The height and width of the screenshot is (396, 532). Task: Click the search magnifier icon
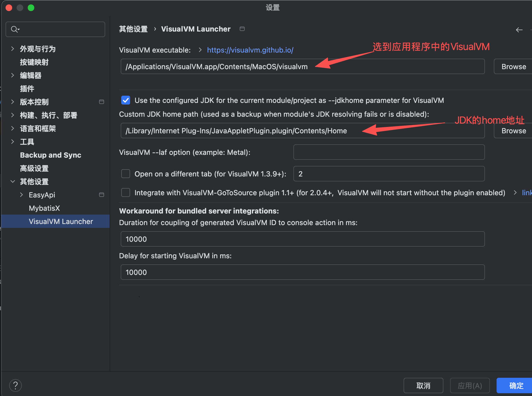coord(14,29)
